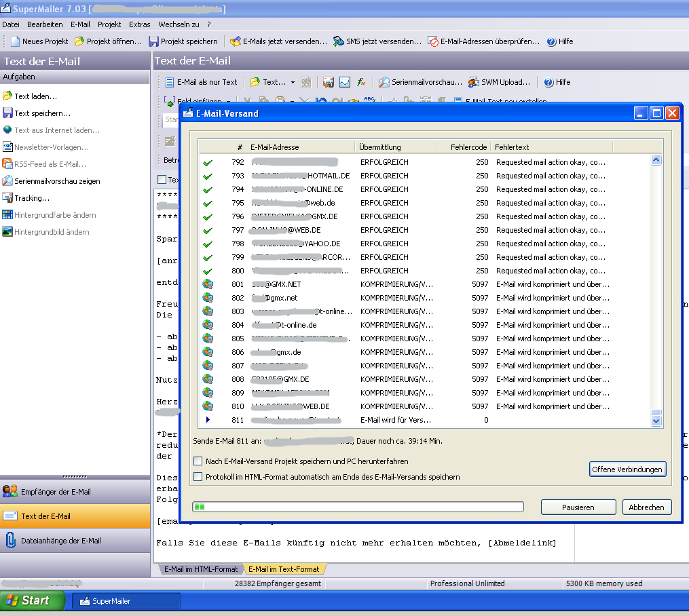Click the spell check ABC icon

click(369, 100)
